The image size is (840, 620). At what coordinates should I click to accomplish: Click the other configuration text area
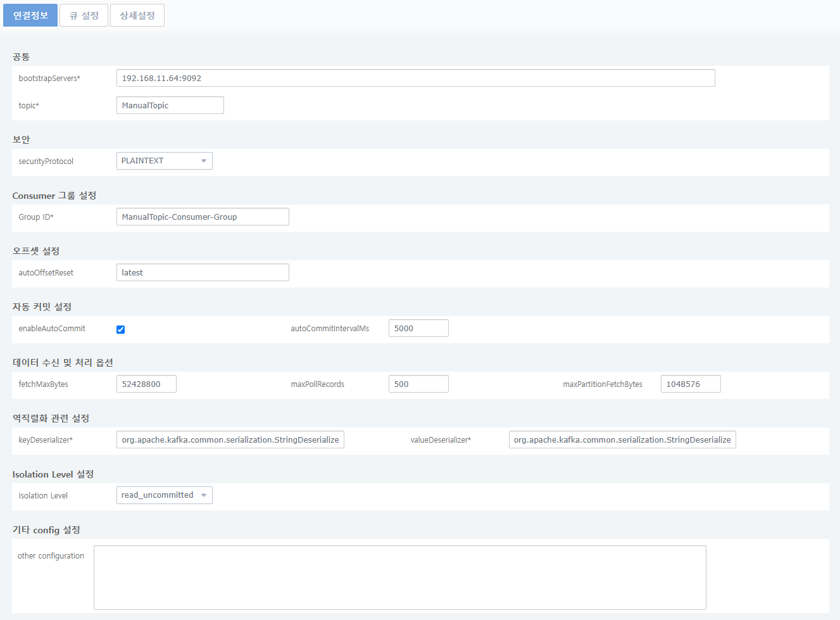[x=399, y=577]
